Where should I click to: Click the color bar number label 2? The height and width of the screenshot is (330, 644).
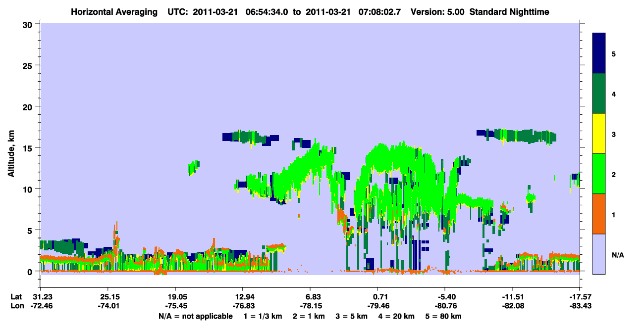(x=613, y=174)
